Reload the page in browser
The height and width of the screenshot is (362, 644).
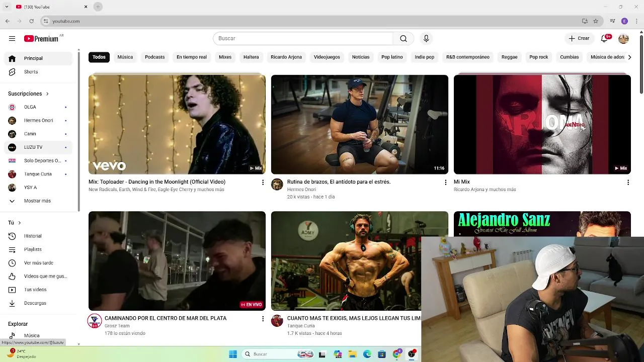[31, 21]
